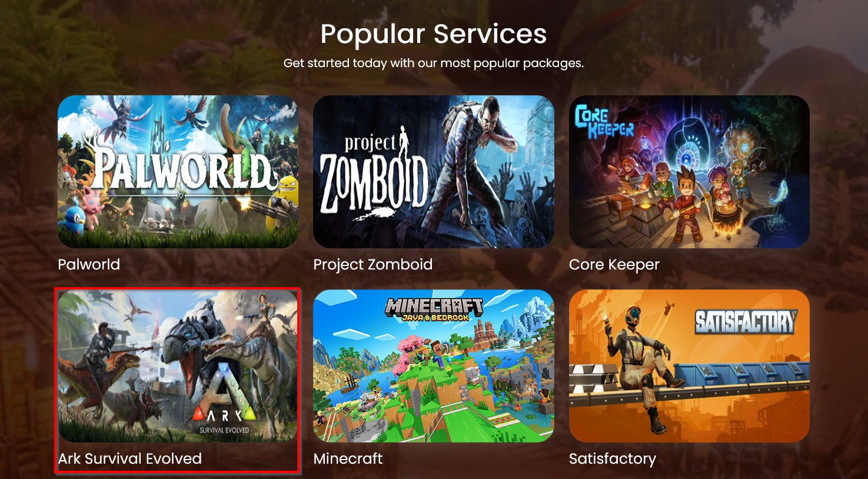The height and width of the screenshot is (479, 868).
Task: Open the Ark Survival Evolved cover image
Action: 178,366
